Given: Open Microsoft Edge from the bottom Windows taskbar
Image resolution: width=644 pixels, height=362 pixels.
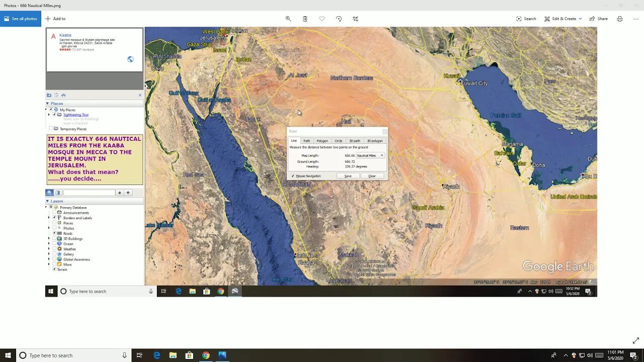Looking at the screenshot, I should pos(156,355).
